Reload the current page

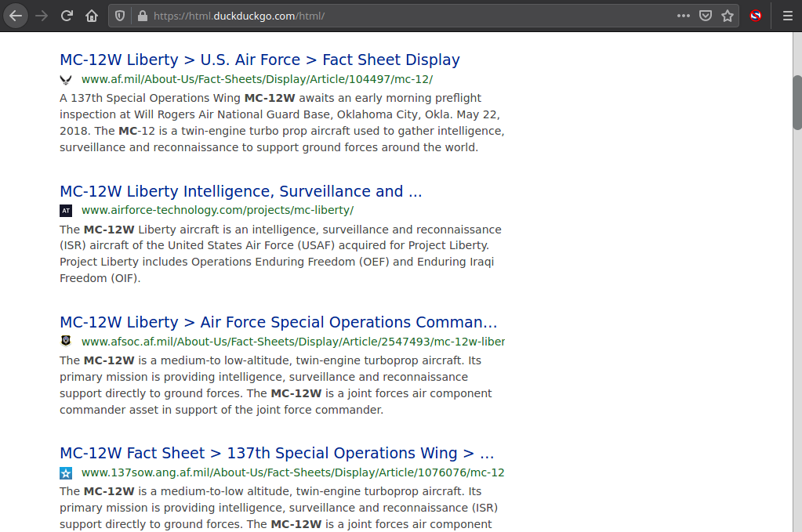(x=67, y=16)
